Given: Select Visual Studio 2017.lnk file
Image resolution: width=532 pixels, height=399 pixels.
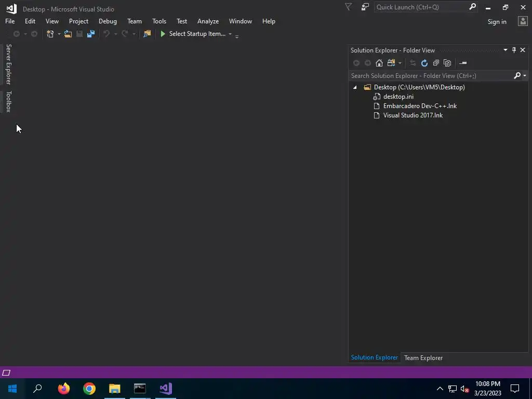Looking at the screenshot, I should pos(413,115).
